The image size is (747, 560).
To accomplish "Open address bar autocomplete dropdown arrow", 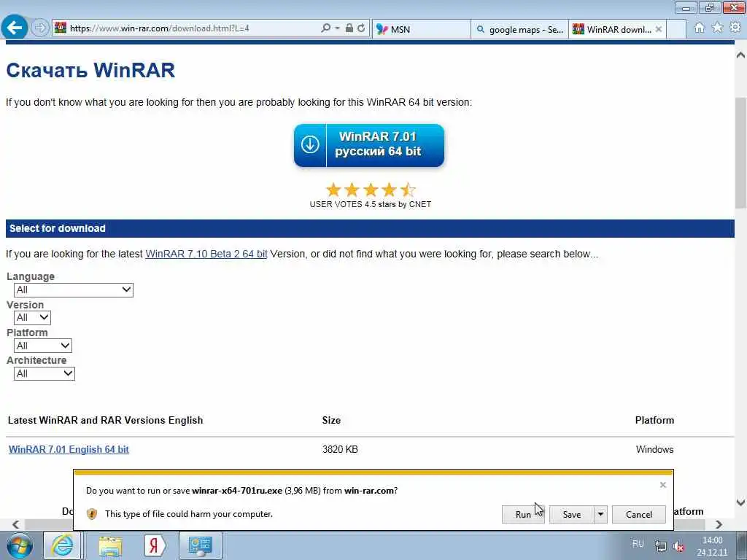I will pyautogui.click(x=337, y=28).
